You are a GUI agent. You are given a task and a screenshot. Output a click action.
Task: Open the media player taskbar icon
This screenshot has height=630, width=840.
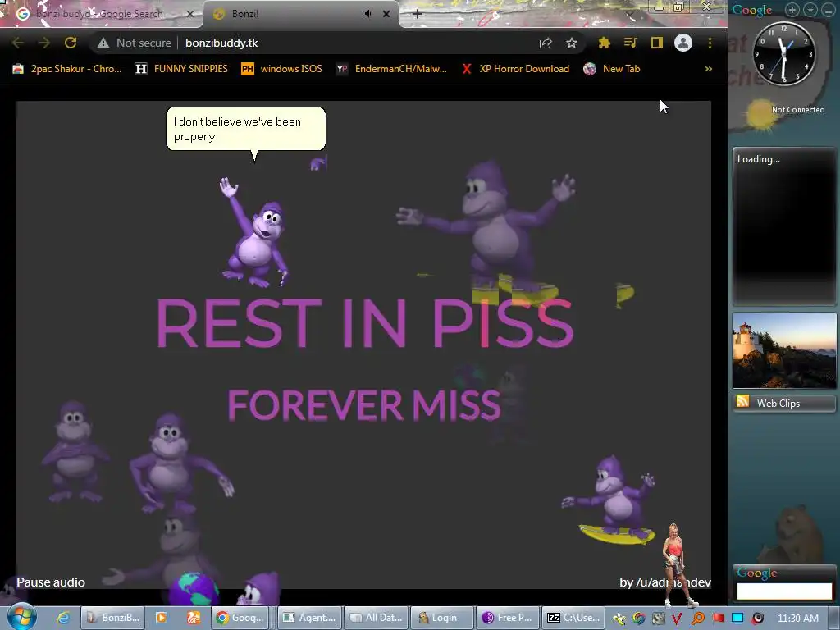point(162,618)
